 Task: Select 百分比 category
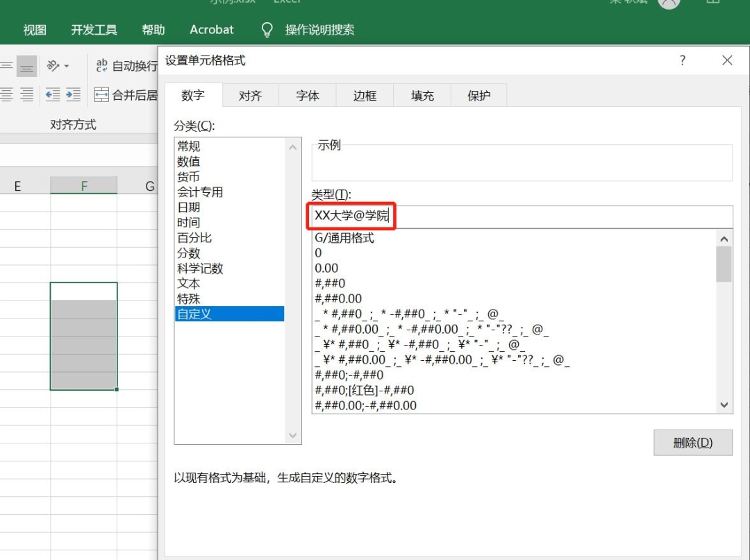[x=230, y=238]
